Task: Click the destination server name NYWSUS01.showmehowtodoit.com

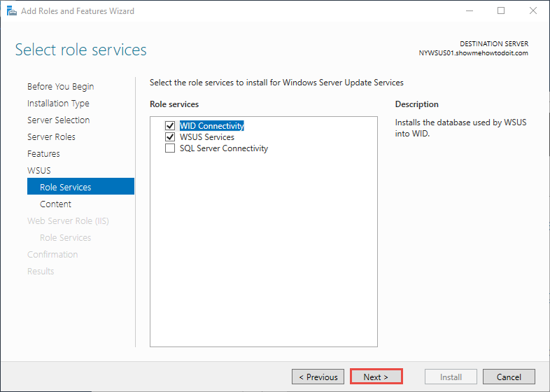Action: [473, 53]
